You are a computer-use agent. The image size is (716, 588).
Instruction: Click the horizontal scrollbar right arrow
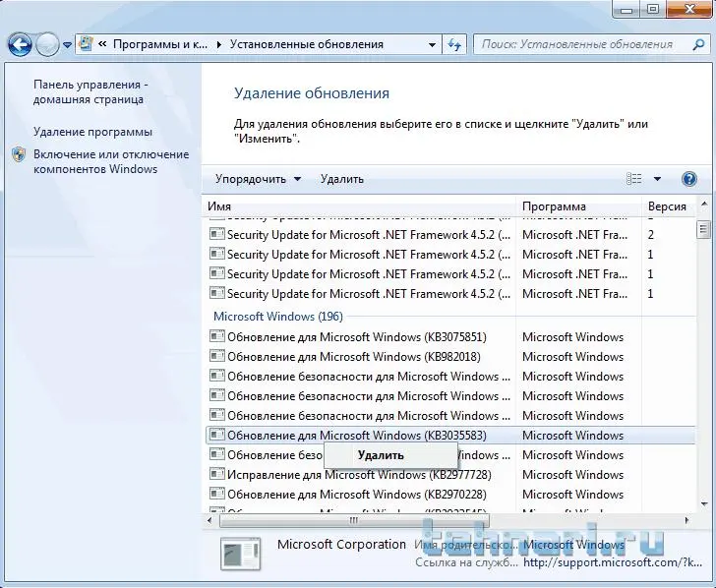[686, 520]
